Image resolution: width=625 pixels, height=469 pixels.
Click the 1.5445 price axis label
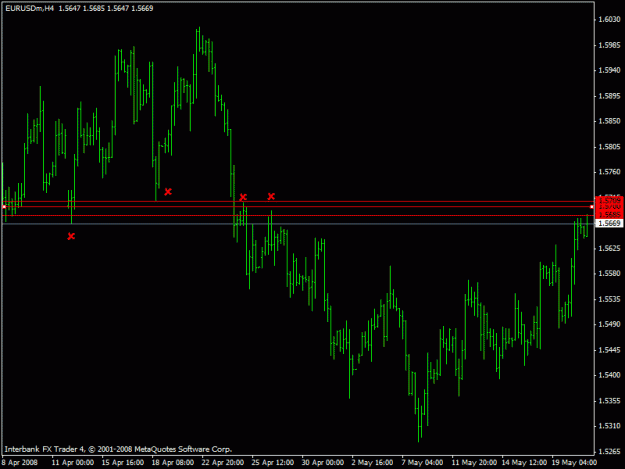[609, 350]
